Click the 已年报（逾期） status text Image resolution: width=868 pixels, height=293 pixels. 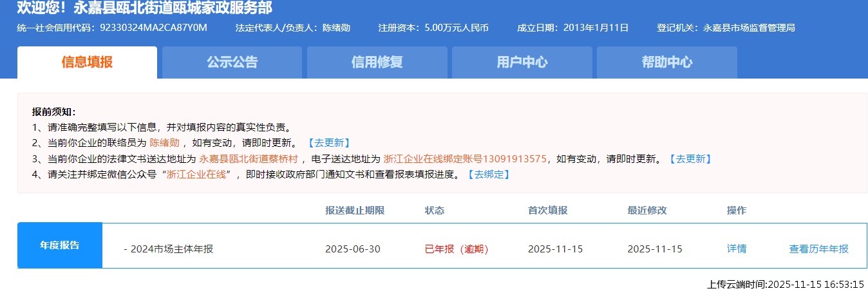457,249
